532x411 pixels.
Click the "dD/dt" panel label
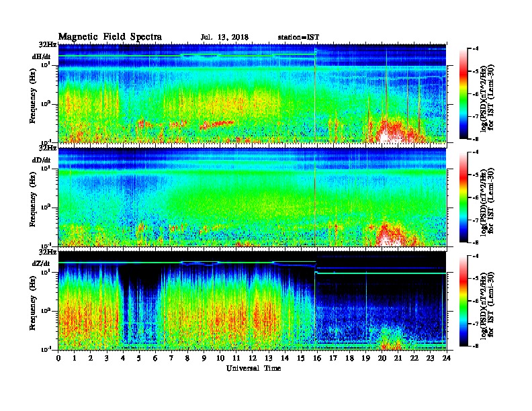[42, 160]
